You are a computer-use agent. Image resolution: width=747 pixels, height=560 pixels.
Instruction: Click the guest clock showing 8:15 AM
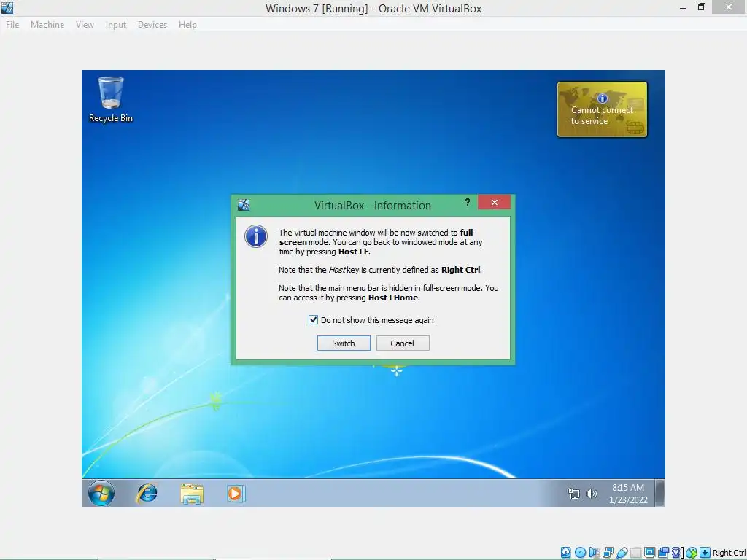[x=628, y=494]
